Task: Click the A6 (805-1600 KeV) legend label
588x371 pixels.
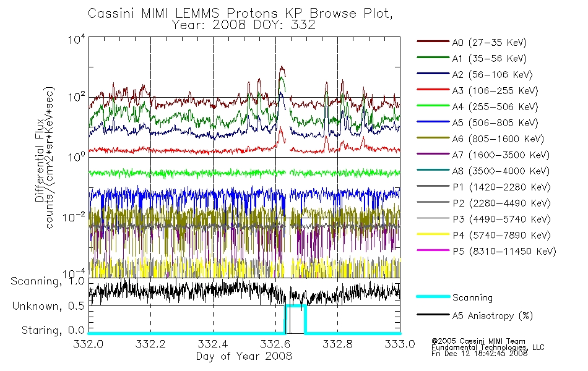Action: pyautogui.click(x=498, y=139)
